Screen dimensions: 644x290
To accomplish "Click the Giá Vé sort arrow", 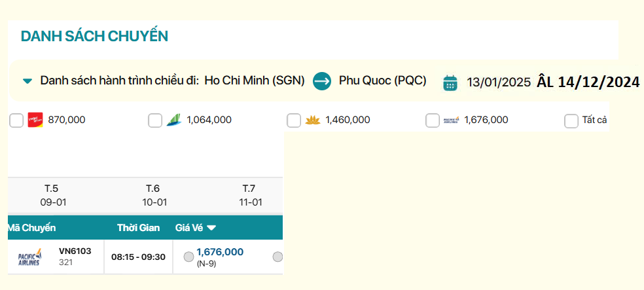I will (211, 228).
